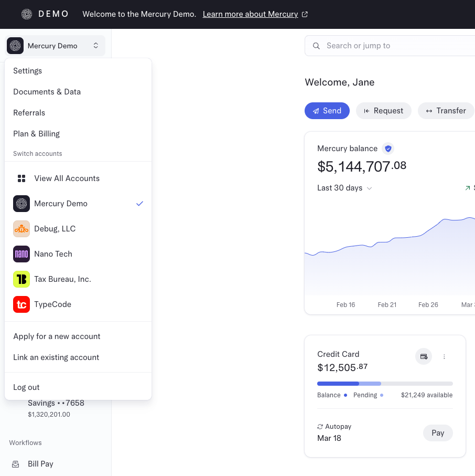Click the TypeCode red tc logo

(21, 304)
